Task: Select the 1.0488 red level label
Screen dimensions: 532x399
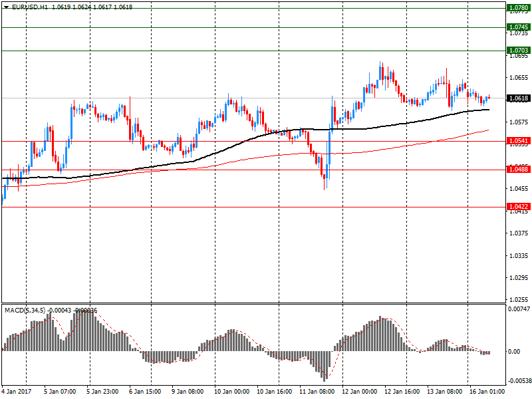Action: (519, 170)
